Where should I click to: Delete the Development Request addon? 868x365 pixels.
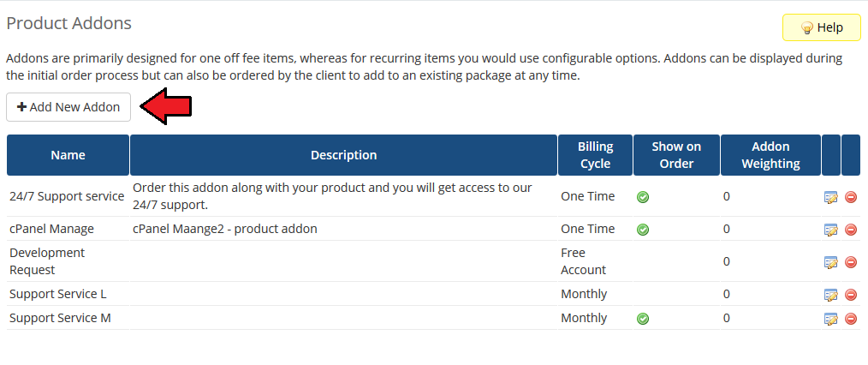851,262
